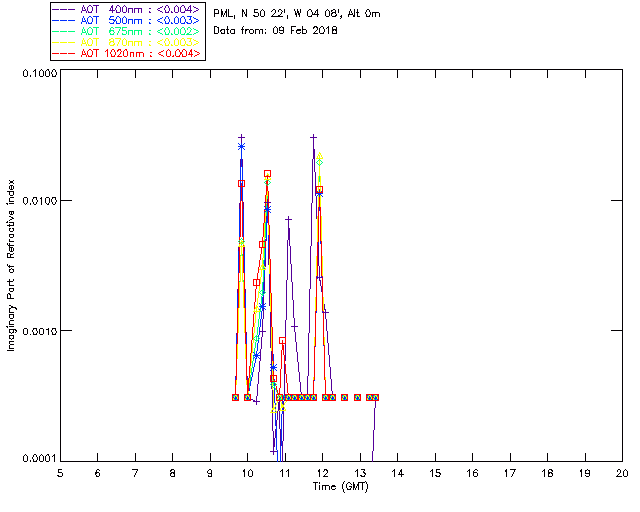
Task: Click the x-axis tick label 7
Action: pos(135,473)
